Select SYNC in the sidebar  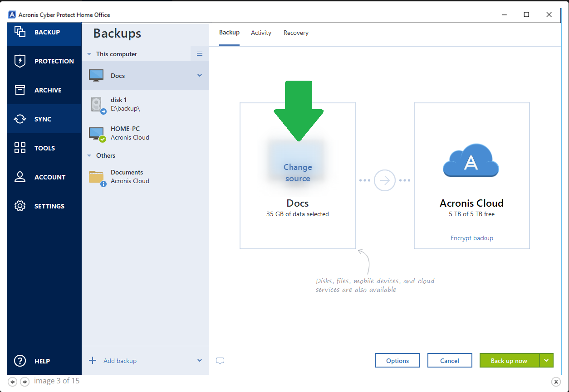(44, 119)
